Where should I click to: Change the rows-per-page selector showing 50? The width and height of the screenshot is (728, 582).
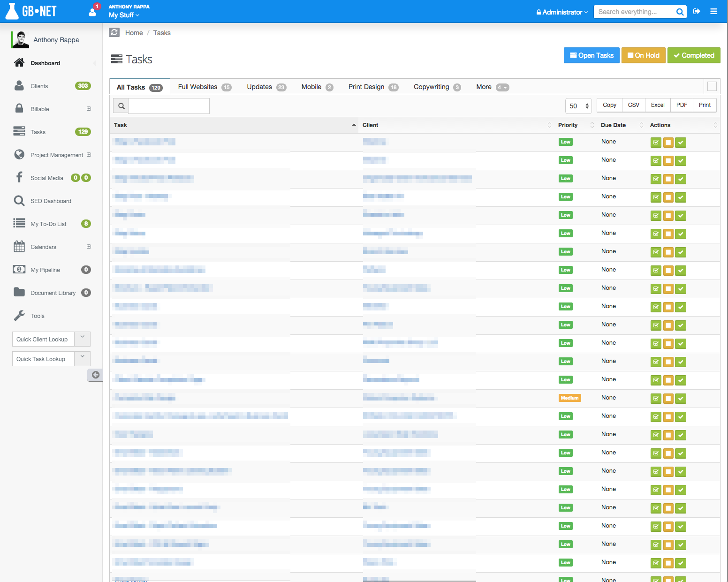[x=578, y=106]
